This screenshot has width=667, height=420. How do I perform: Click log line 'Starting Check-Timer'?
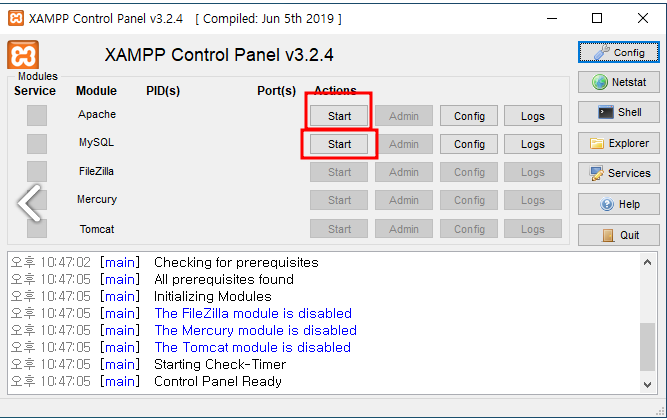pyautogui.click(x=220, y=365)
